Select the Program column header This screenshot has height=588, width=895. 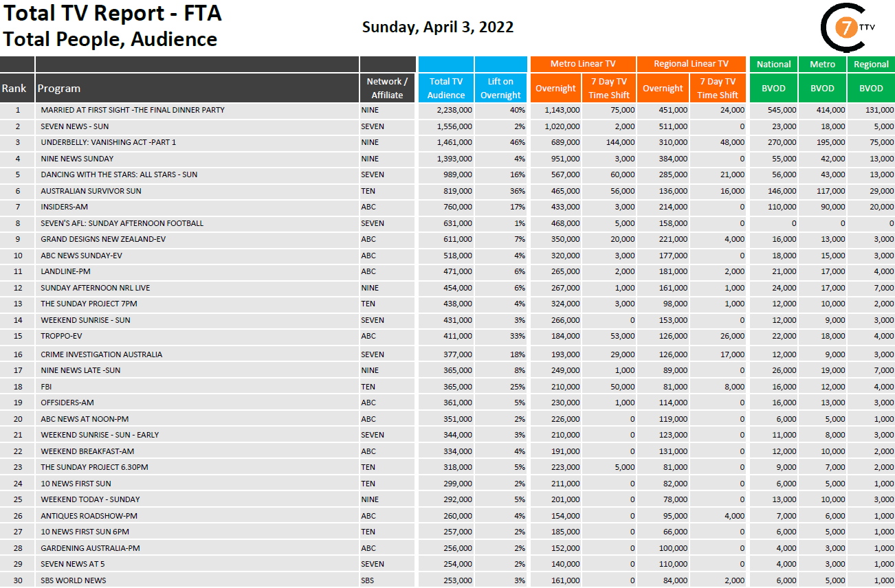(x=59, y=88)
